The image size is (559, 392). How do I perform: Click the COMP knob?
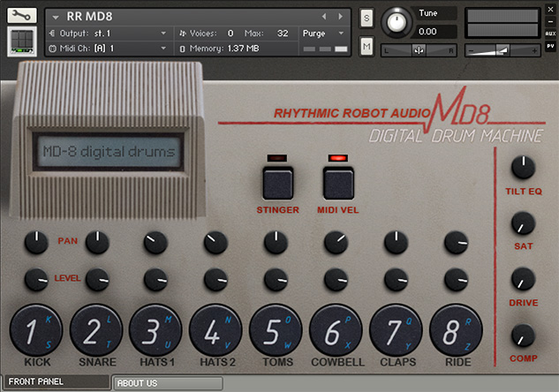tap(523, 335)
